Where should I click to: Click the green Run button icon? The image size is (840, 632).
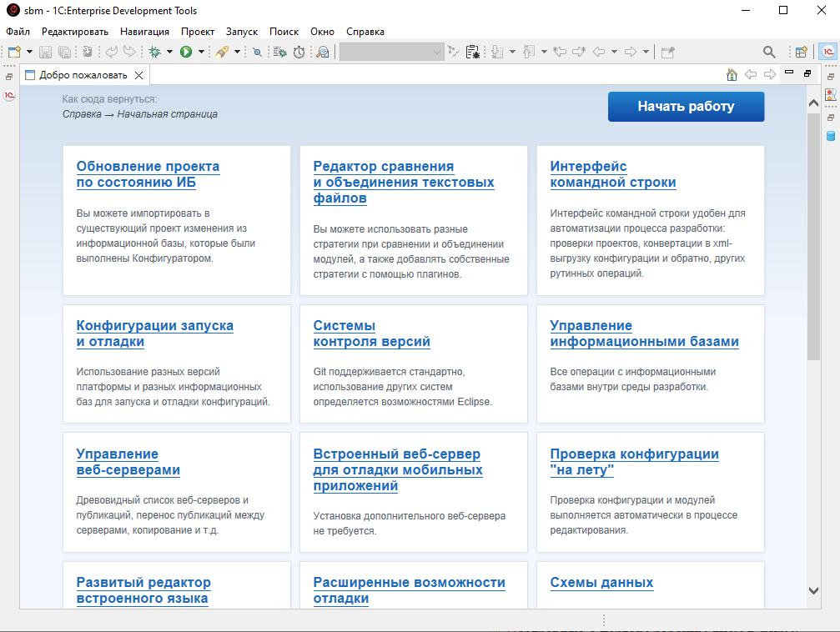click(186, 52)
